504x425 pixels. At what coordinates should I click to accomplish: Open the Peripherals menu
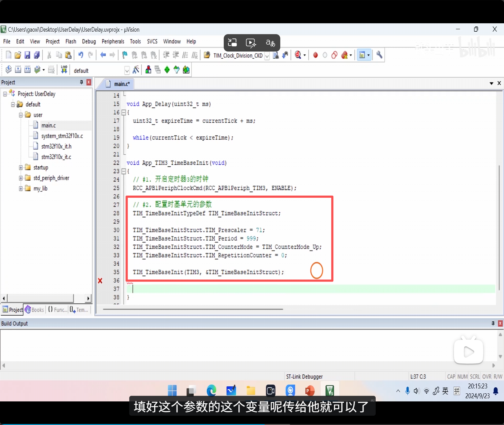(x=113, y=41)
